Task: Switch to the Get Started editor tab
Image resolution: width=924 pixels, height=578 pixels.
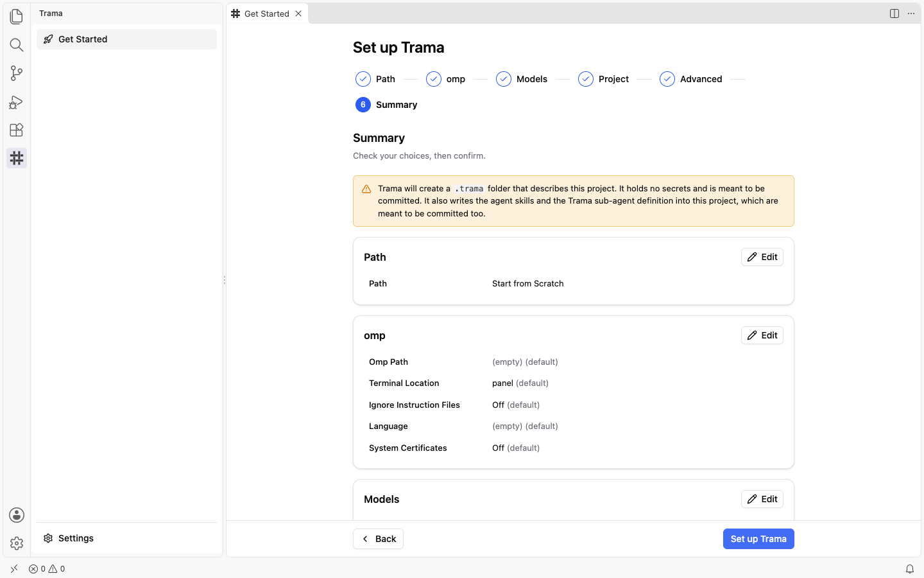Action: pyautogui.click(x=267, y=13)
